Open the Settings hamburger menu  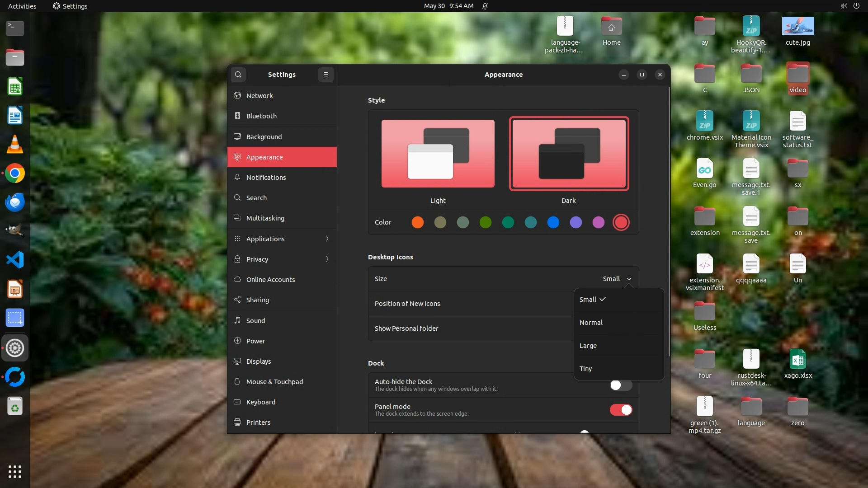tap(325, 75)
